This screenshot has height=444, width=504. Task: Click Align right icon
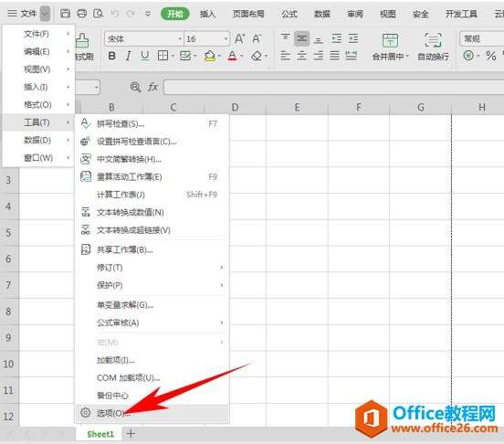point(319,56)
